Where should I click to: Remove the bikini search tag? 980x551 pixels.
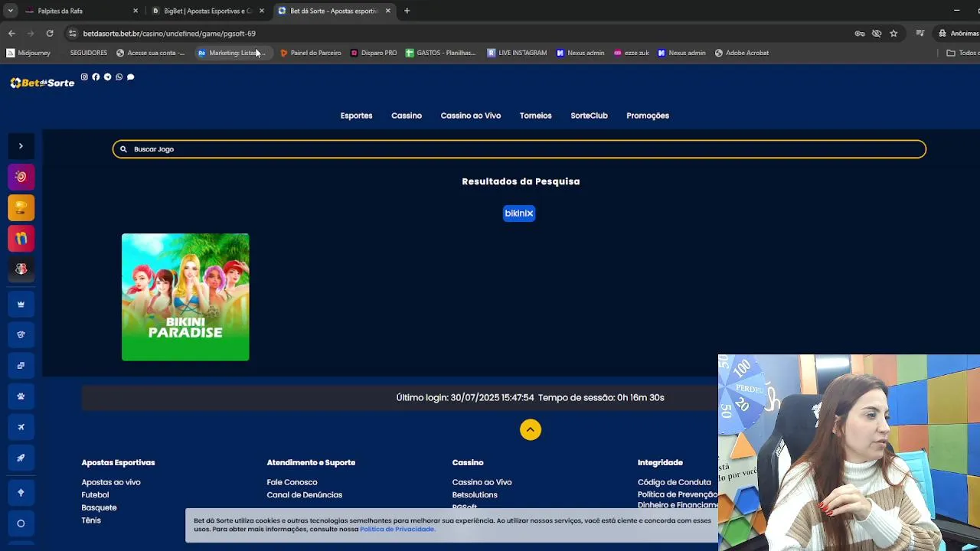point(529,214)
